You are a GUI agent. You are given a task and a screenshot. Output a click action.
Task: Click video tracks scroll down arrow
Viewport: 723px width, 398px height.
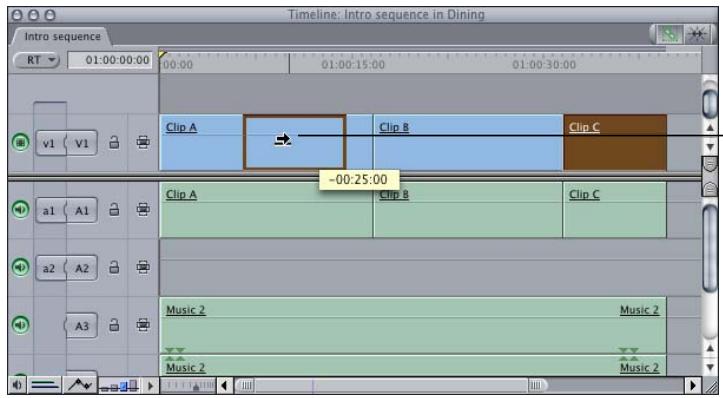tap(710, 147)
